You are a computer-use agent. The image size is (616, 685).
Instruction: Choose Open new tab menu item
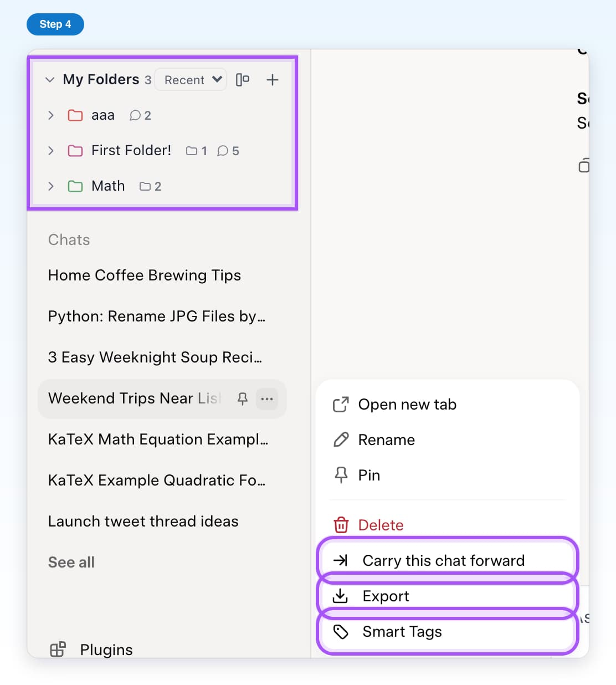448,405
